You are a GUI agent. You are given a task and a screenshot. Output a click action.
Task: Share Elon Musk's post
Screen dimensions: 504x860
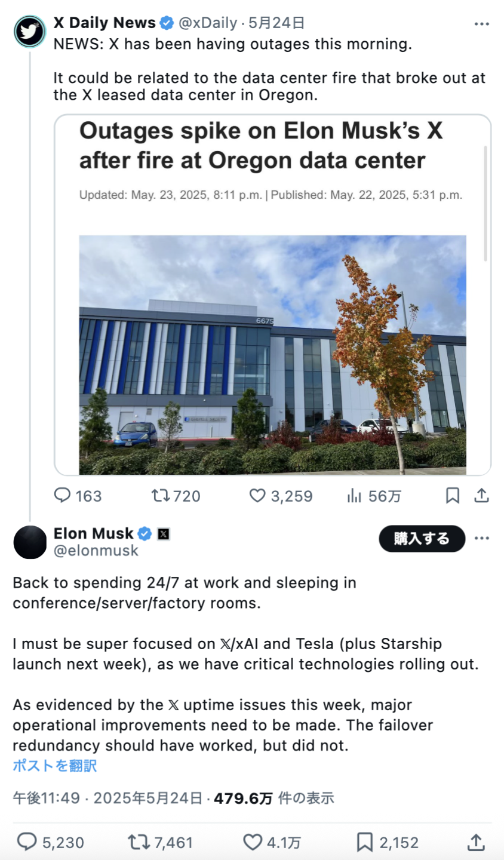tap(476, 843)
